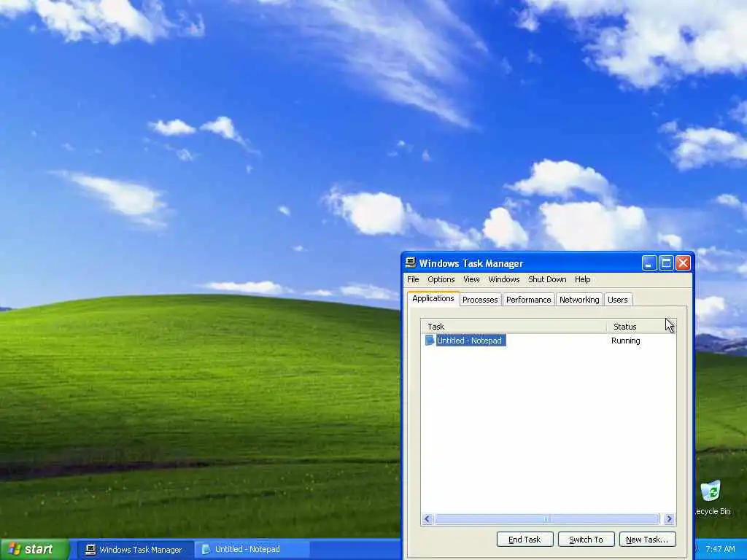
Task: Click the Switch To button
Action: click(x=586, y=540)
